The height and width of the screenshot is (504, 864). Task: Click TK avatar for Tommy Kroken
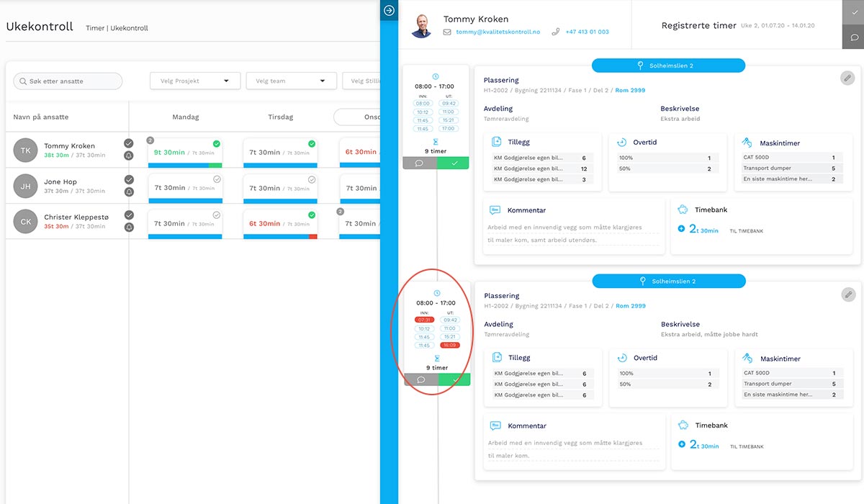(26, 150)
